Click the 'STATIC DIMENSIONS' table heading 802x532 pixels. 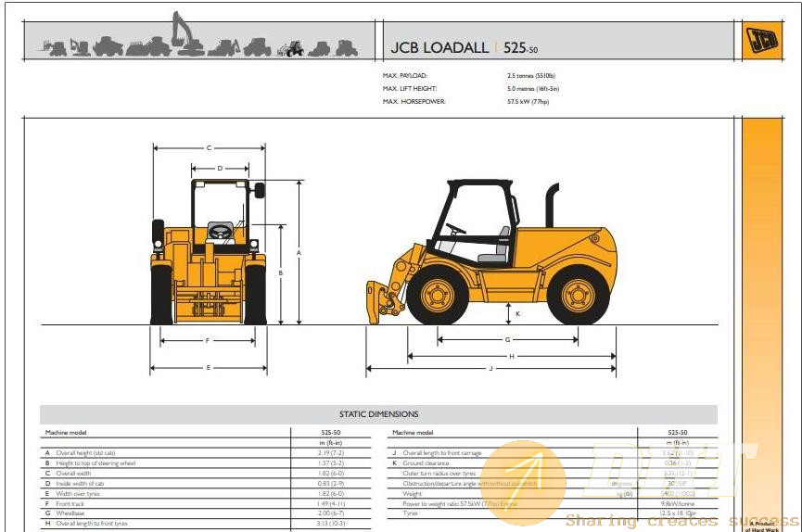pos(378,414)
